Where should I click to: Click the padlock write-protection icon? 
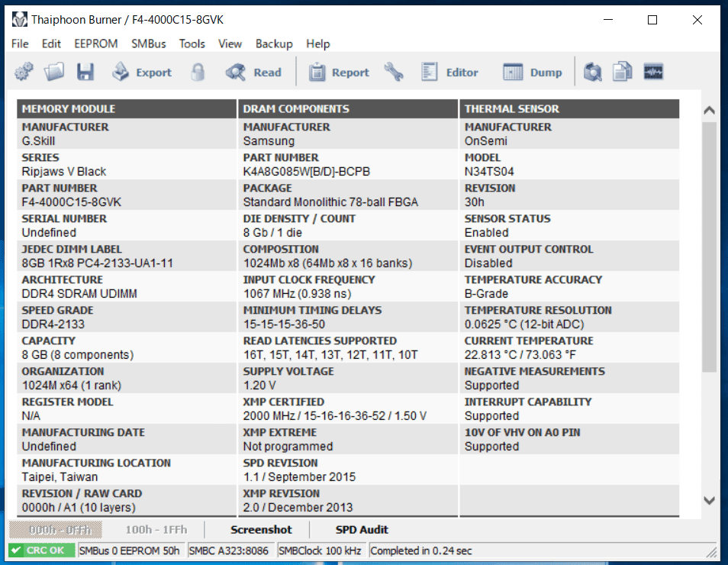coord(198,72)
